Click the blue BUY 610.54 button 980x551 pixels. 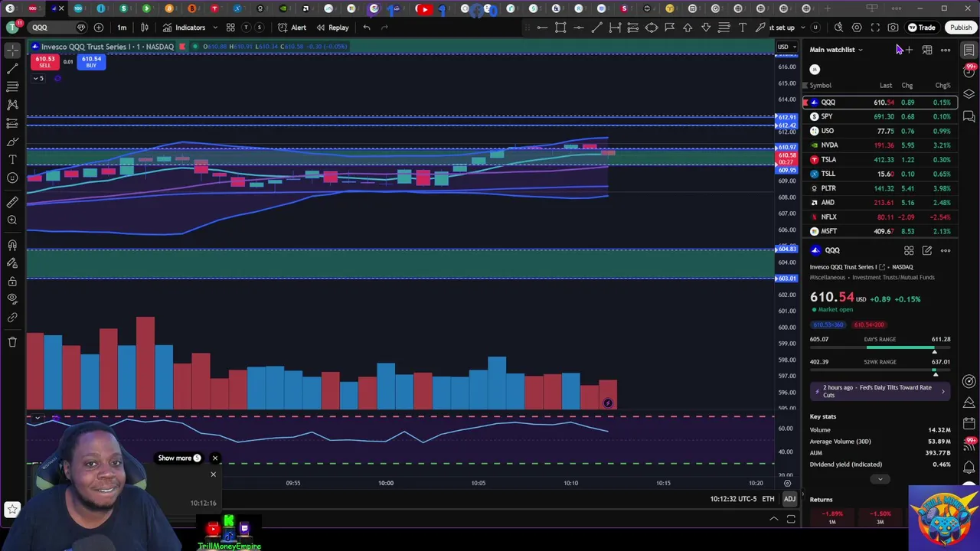(91, 62)
